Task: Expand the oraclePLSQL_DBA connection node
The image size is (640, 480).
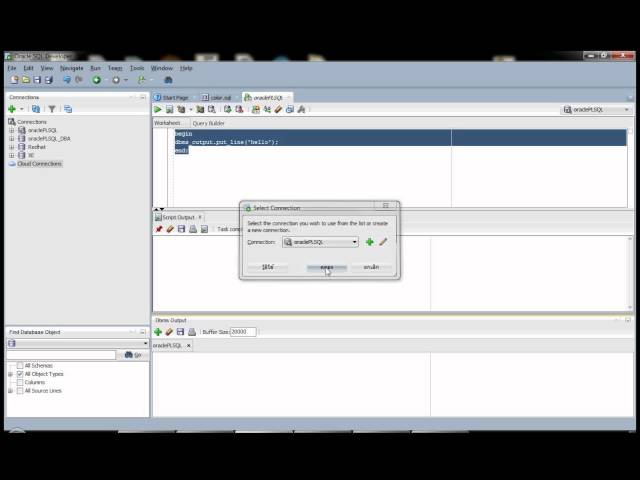Action: pos(11,138)
